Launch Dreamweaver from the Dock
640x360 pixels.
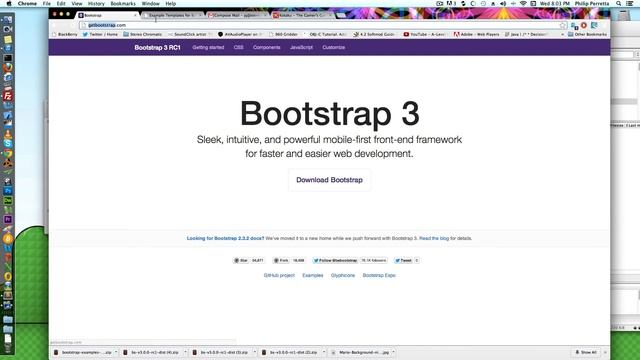coord(8,200)
